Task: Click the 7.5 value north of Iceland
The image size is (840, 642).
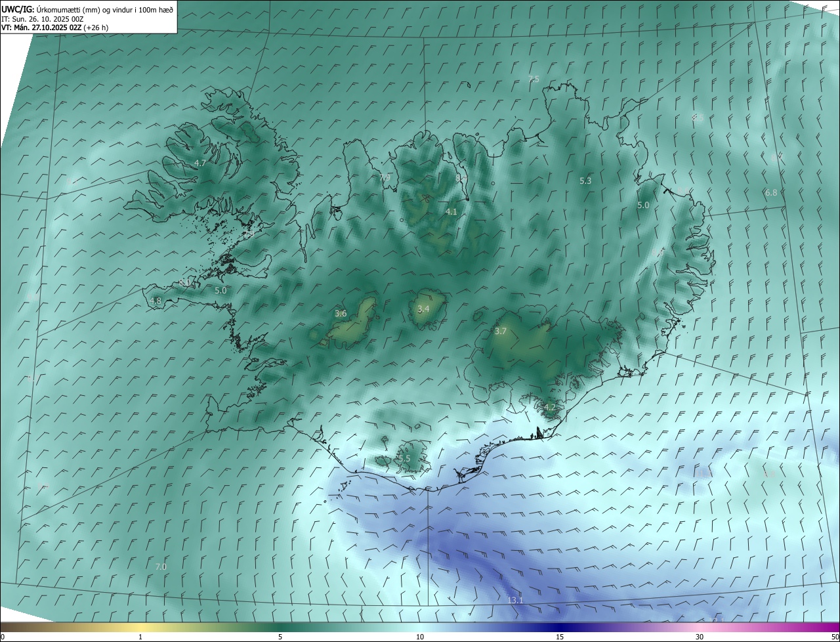Action: pyautogui.click(x=534, y=79)
